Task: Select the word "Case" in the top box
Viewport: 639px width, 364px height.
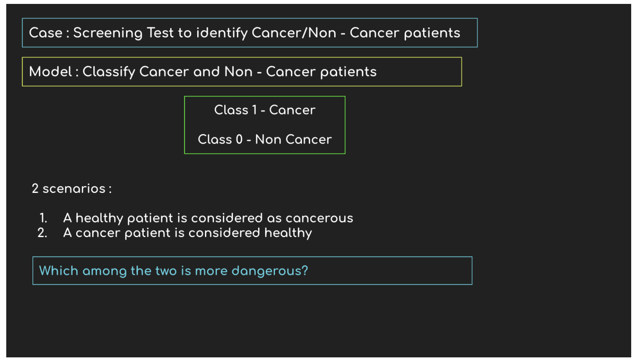Action: coord(46,33)
